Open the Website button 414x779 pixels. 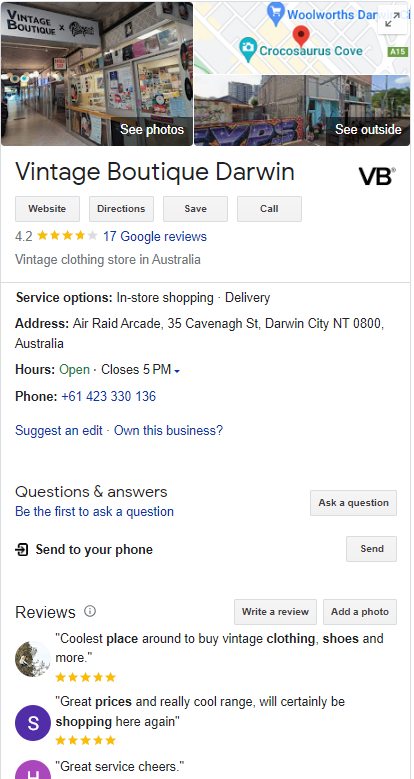tap(47, 209)
